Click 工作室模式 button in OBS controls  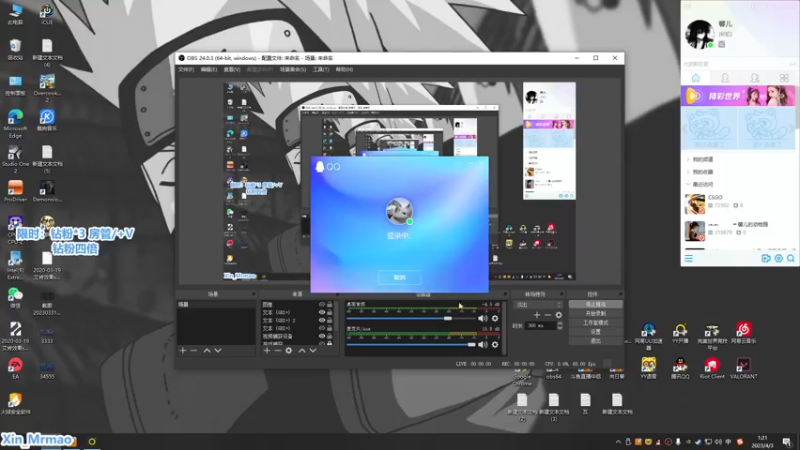[x=595, y=322]
